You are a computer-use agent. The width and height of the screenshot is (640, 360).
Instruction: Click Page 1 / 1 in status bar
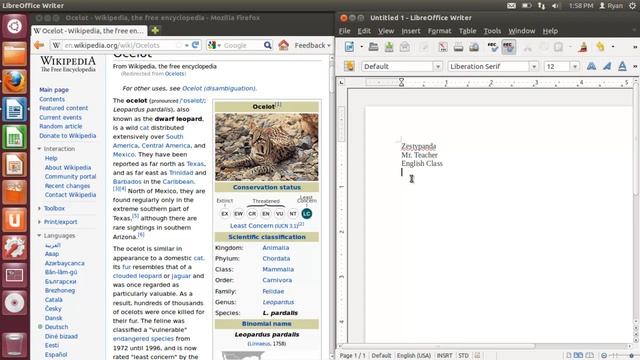(353, 356)
